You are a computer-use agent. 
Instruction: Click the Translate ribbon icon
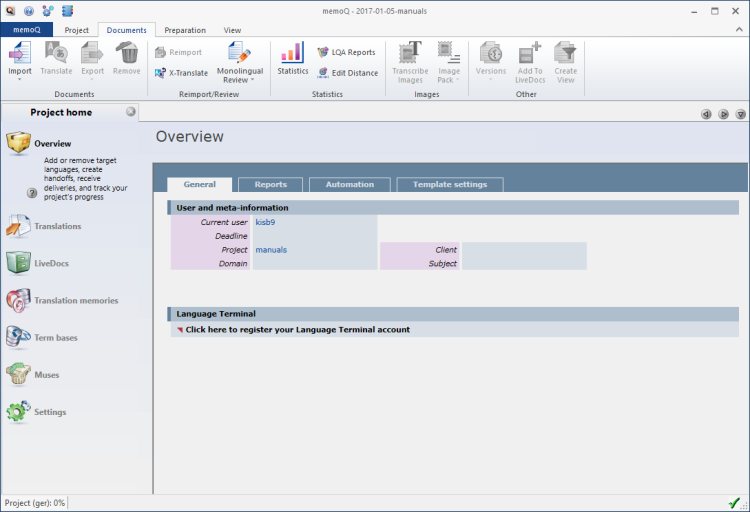56,53
